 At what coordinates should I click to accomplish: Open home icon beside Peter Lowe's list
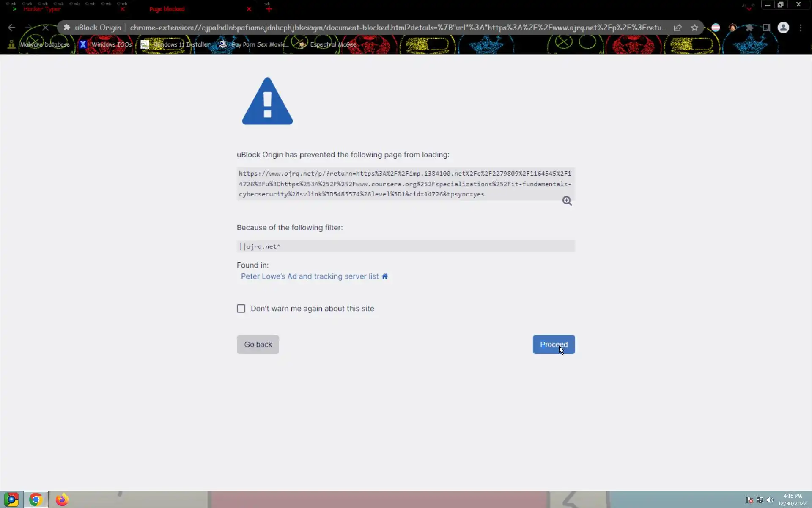coord(385,276)
